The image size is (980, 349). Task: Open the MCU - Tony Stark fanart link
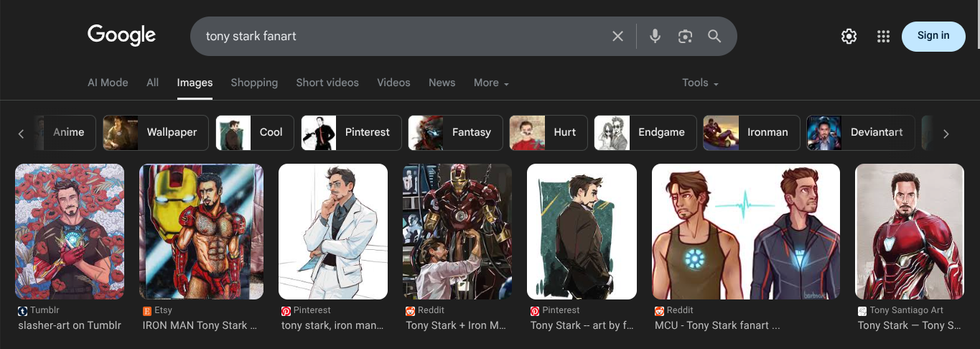717,325
